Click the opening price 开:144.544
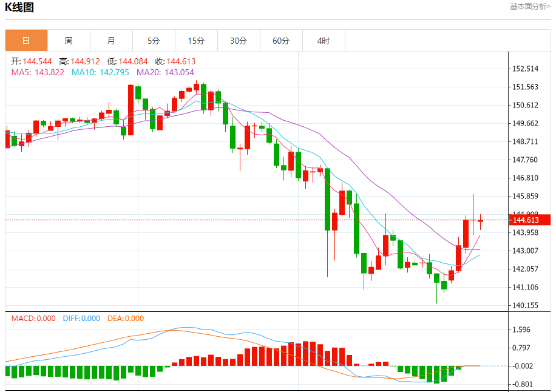Screen dimensions: 556x392 point(32,61)
